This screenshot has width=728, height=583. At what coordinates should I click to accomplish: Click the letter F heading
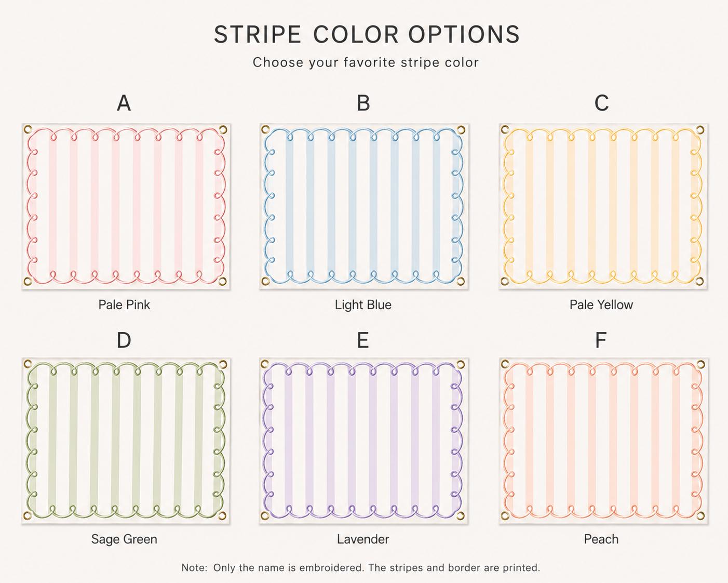(601, 340)
